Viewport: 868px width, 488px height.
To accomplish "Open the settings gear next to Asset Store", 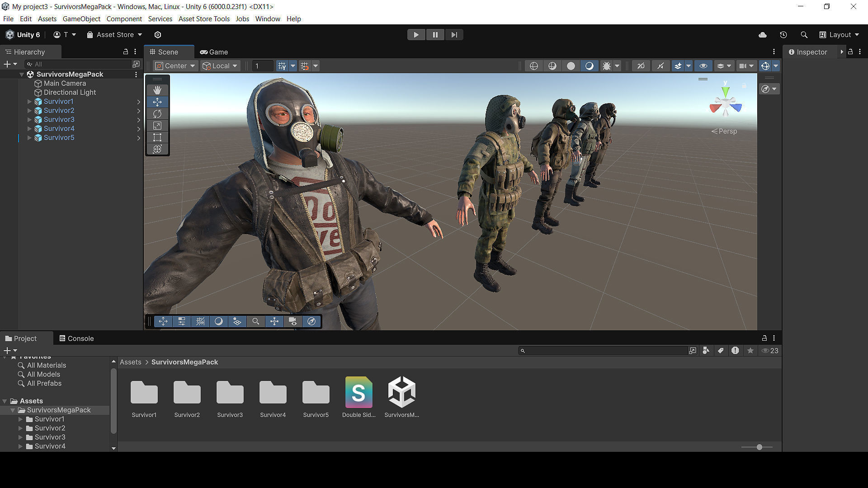I will (x=158, y=35).
